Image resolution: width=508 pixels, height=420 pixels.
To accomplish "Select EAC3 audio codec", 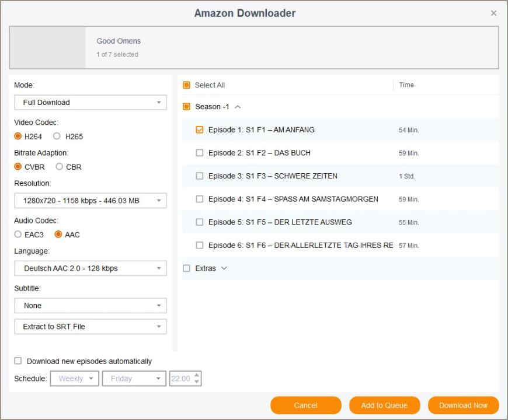I will pos(18,235).
